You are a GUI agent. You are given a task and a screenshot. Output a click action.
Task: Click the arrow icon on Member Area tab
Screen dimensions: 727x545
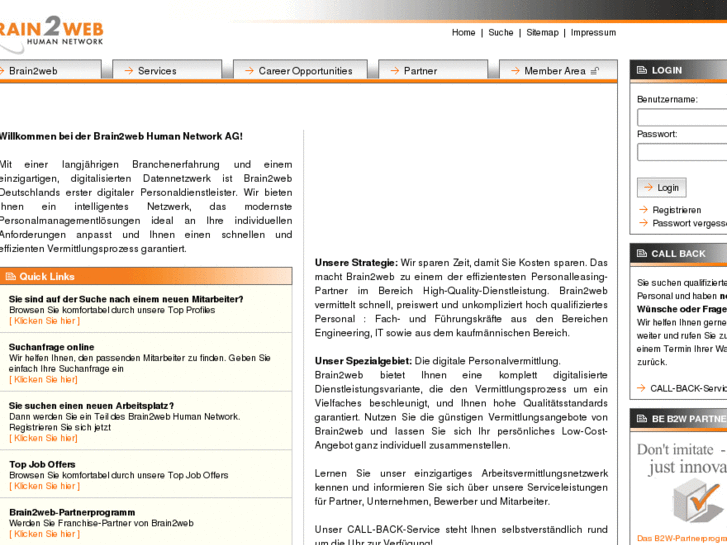515,71
